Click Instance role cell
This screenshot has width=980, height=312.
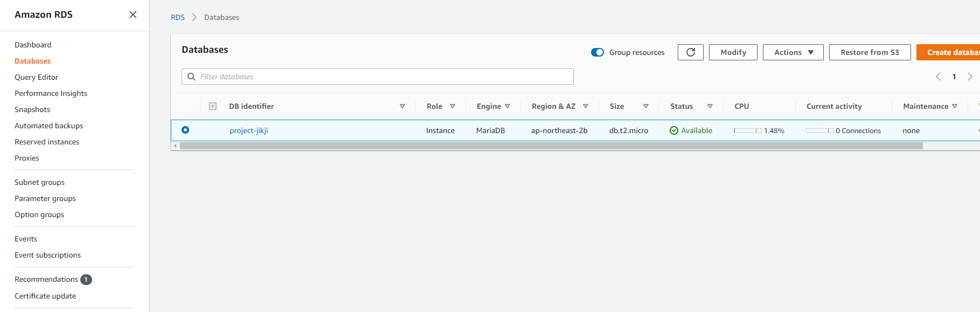[440, 130]
